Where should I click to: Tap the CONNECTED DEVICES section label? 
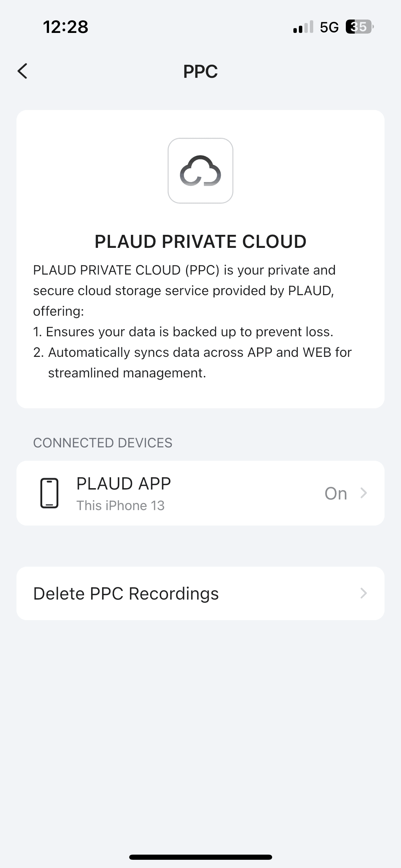point(102,443)
